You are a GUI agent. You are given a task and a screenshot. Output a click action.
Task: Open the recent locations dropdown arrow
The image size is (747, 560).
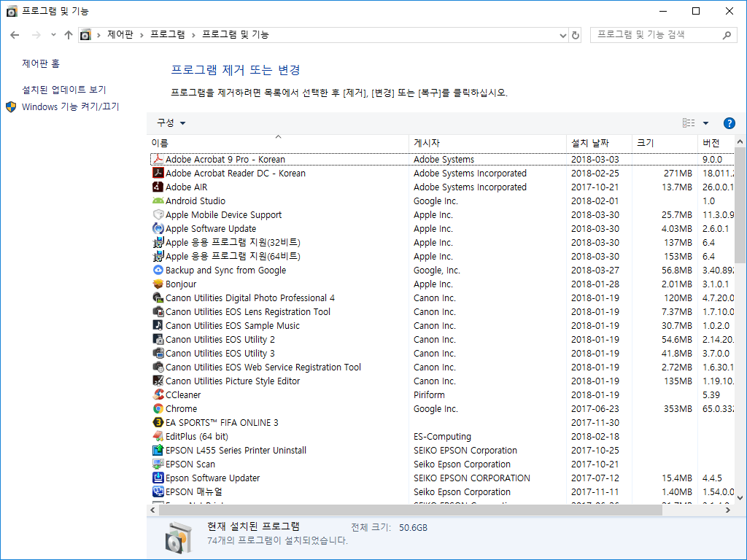pyautogui.click(x=53, y=35)
